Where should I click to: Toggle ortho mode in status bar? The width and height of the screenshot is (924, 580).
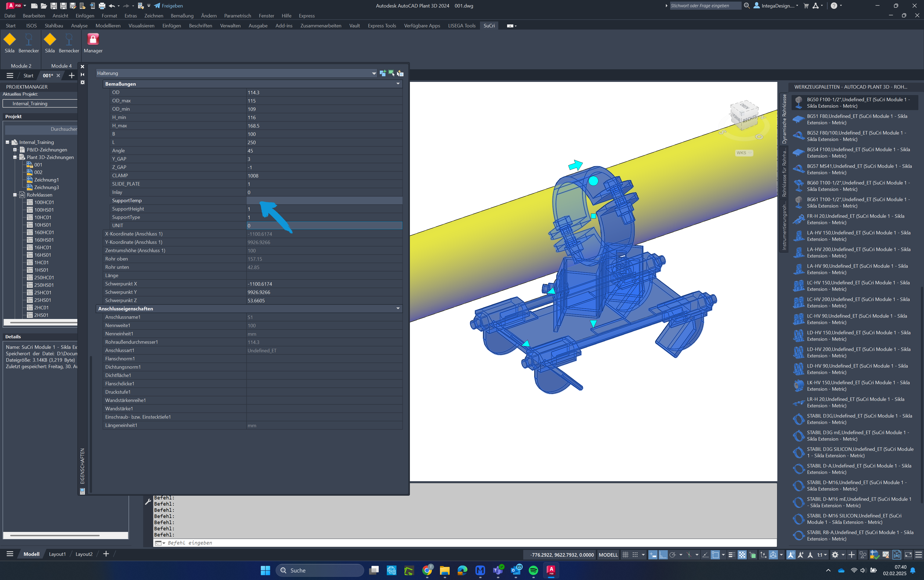(663, 555)
